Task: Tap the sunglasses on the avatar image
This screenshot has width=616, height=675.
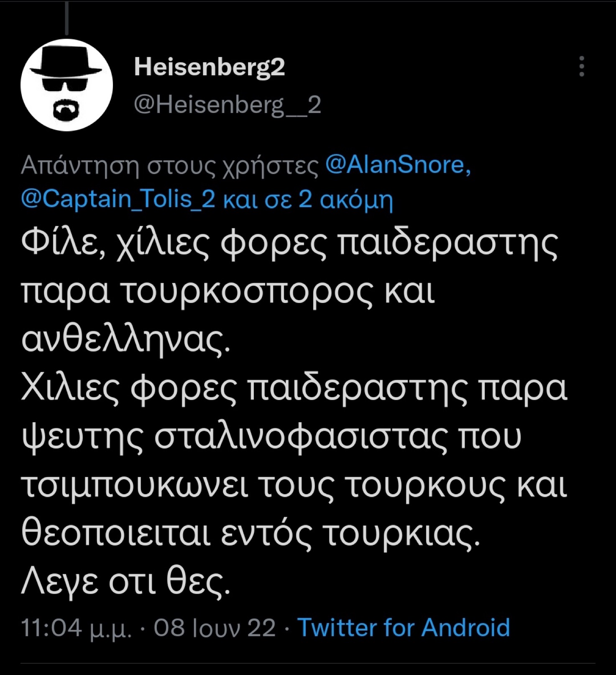Action: [x=66, y=86]
